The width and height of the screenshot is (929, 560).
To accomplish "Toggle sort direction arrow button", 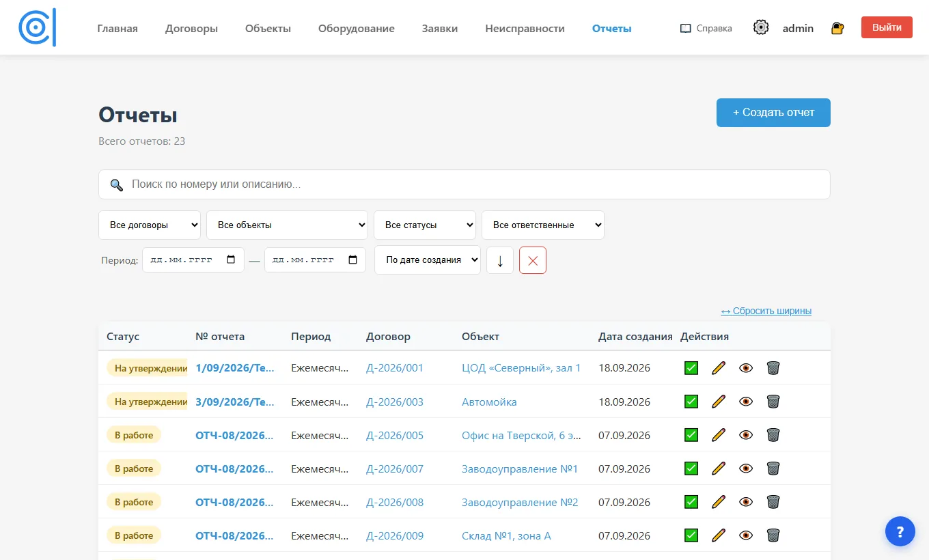I will [500, 260].
